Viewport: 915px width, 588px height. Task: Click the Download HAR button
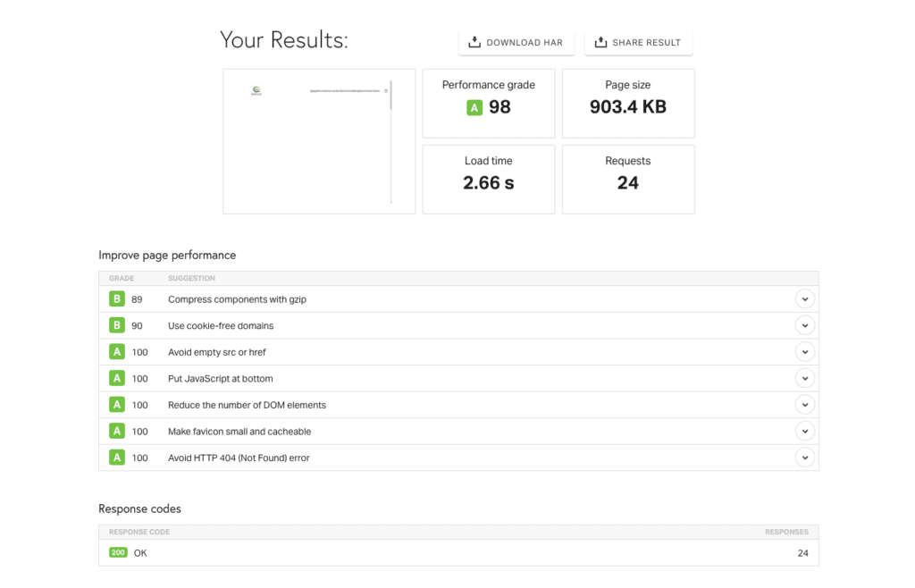(x=516, y=41)
